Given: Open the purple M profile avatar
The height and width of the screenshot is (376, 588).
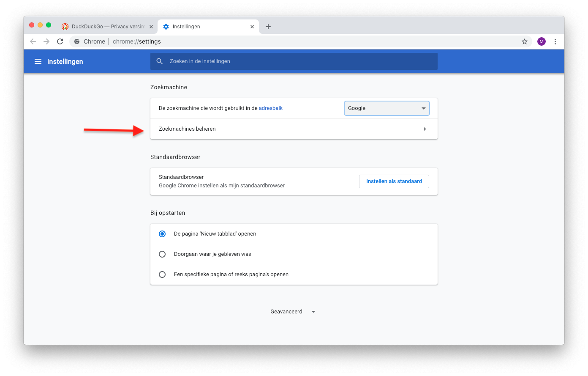Looking at the screenshot, I should tap(541, 41).
